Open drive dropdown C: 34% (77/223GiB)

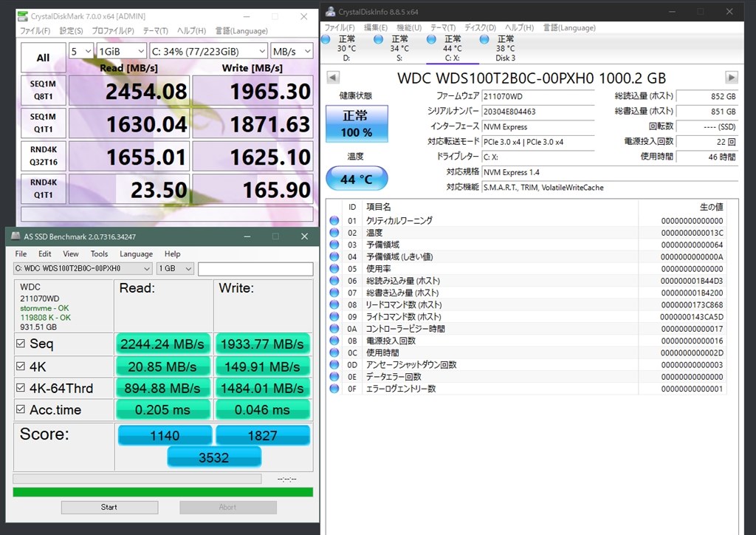click(x=208, y=51)
